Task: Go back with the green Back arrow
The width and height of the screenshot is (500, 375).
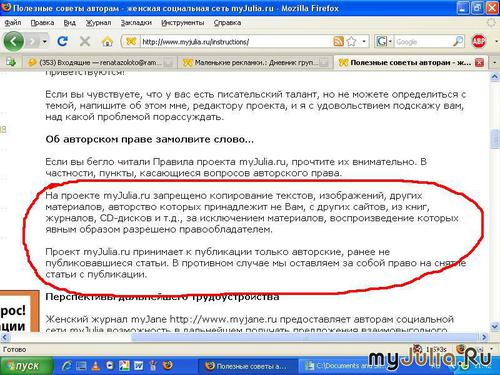Action: (13, 42)
